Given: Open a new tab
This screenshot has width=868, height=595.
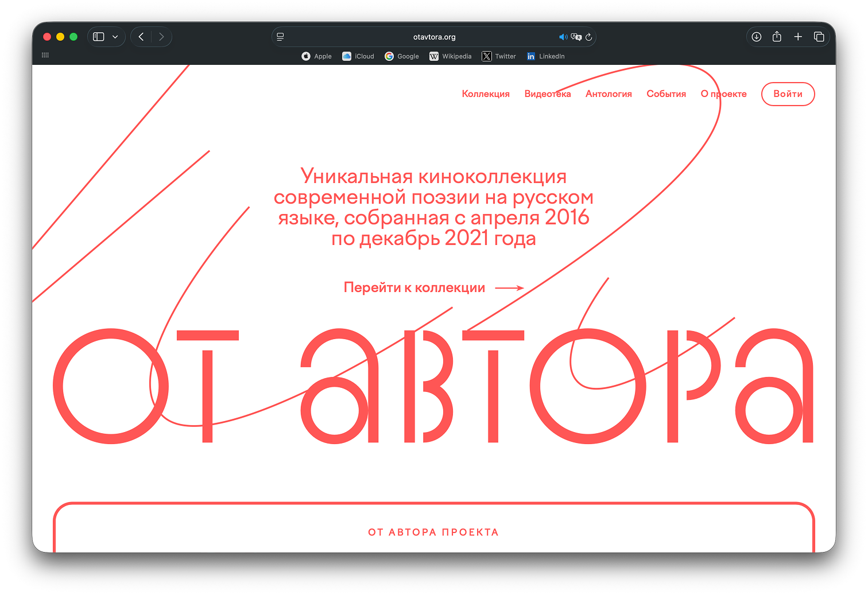Looking at the screenshot, I should [x=798, y=37].
